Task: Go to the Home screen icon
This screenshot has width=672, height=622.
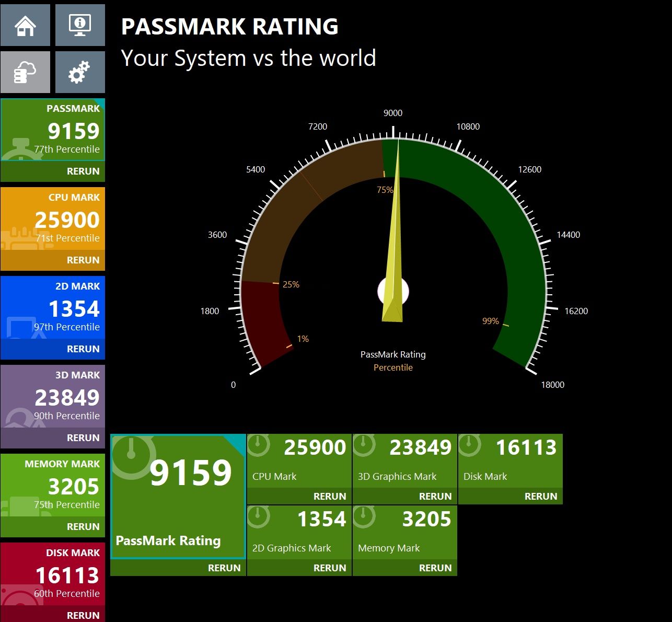Action: pos(25,25)
